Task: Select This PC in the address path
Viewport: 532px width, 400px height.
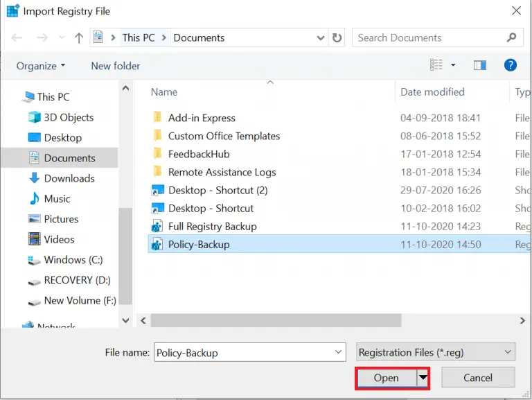Action: 139,37
